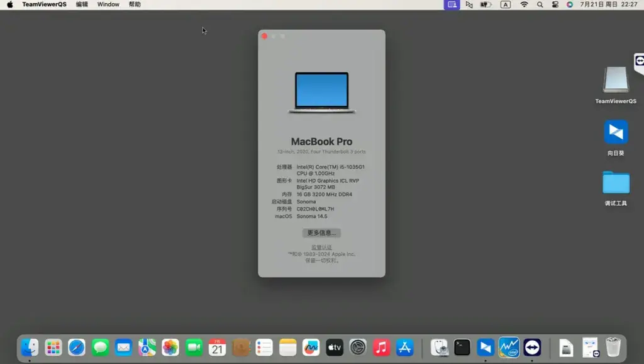The height and width of the screenshot is (364, 644).
Task: Open the brown Contacts app in Dock
Action: click(x=241, y=348)
